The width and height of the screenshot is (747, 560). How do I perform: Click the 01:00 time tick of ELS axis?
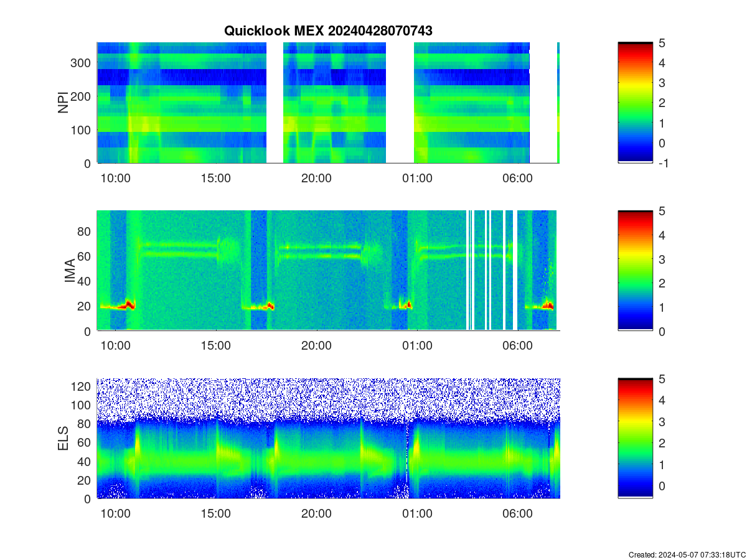pos(417,514)
